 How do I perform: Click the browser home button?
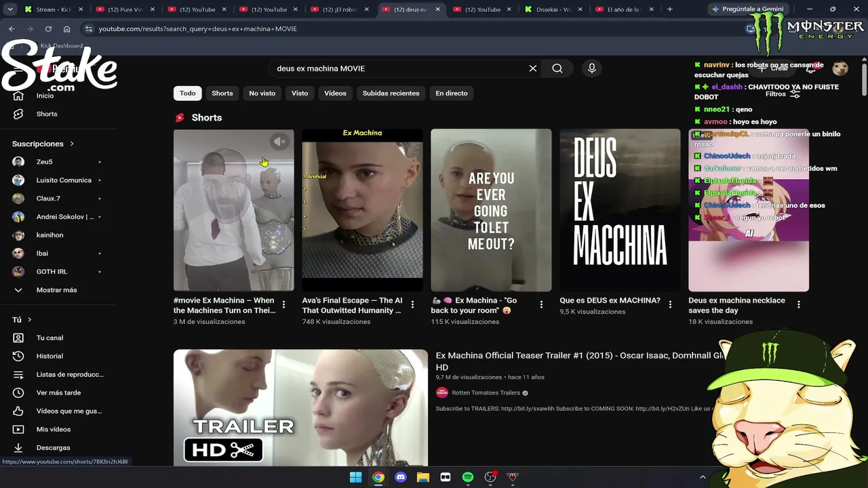(66, 29)
